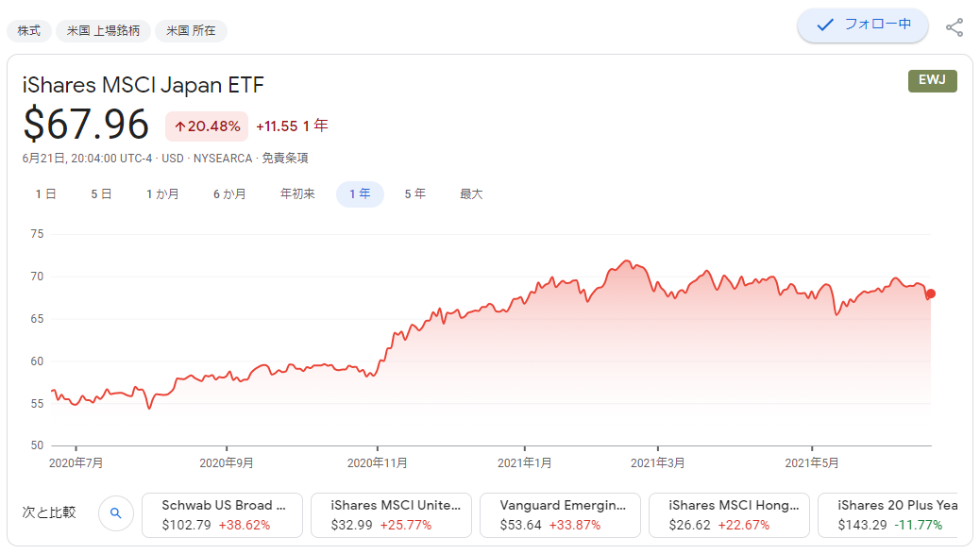Screen dimensions: 980x554
Task: Click the 20.48% change badge
Action: point(207,126)
